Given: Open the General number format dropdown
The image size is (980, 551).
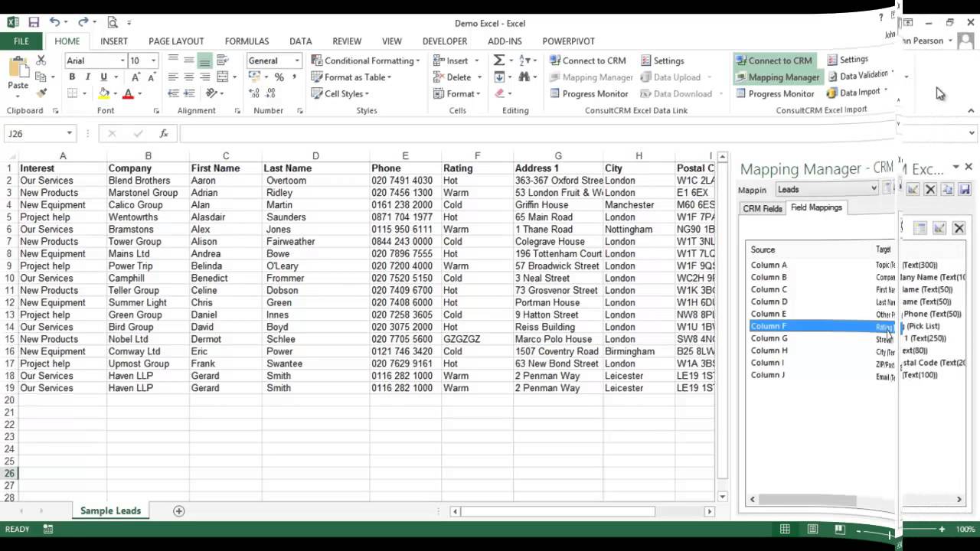Looking at the screenshot, I should [297, 60].
